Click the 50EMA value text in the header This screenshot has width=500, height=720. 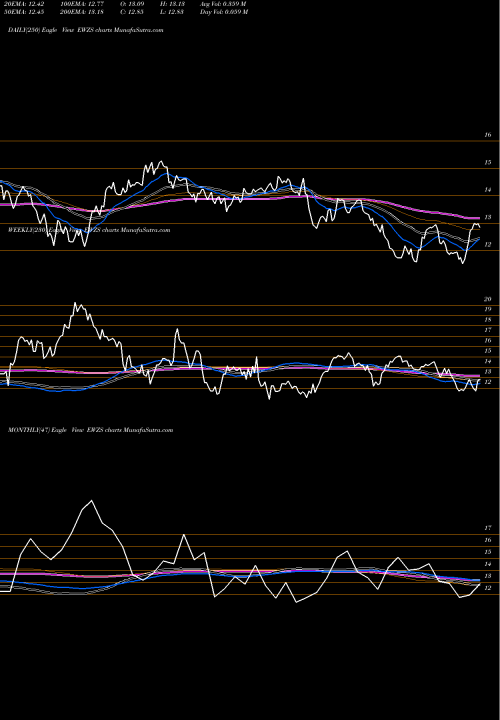pyautogui.click(x=22, y=12)
